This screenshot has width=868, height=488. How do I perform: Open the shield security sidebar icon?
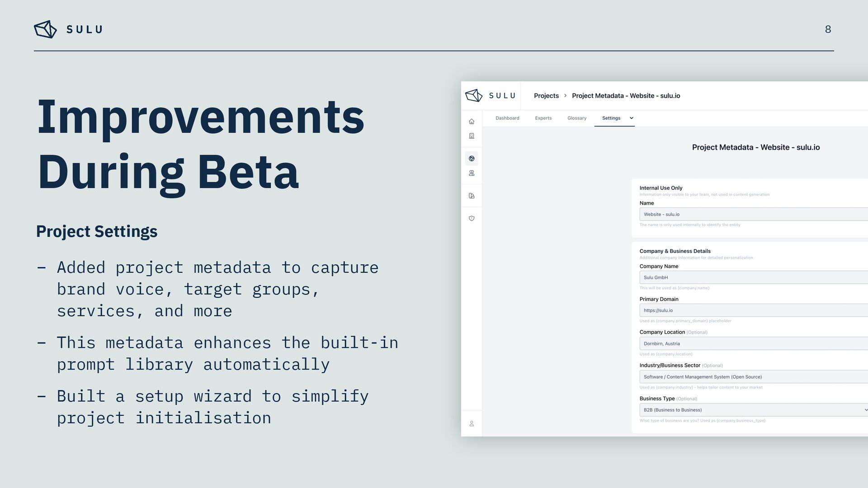click(x=472, y=218)
